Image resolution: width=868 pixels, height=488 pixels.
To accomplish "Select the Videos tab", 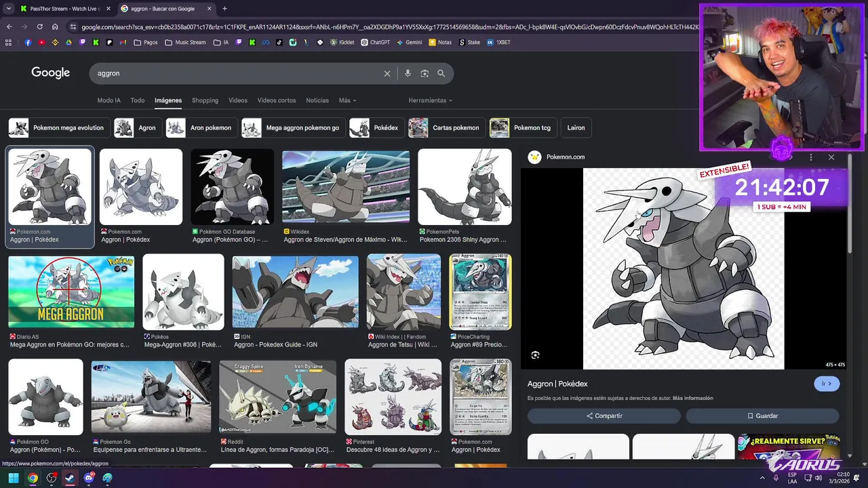I will click(238, 100).
